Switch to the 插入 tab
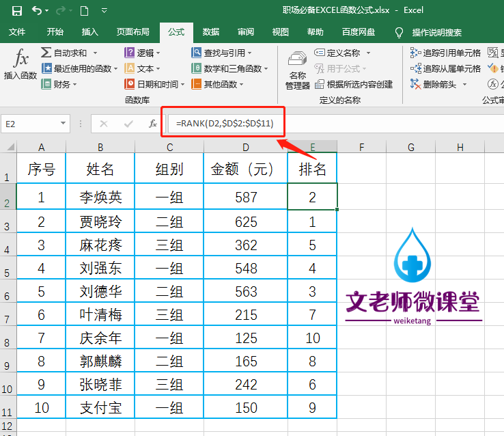 click(89, 32)
